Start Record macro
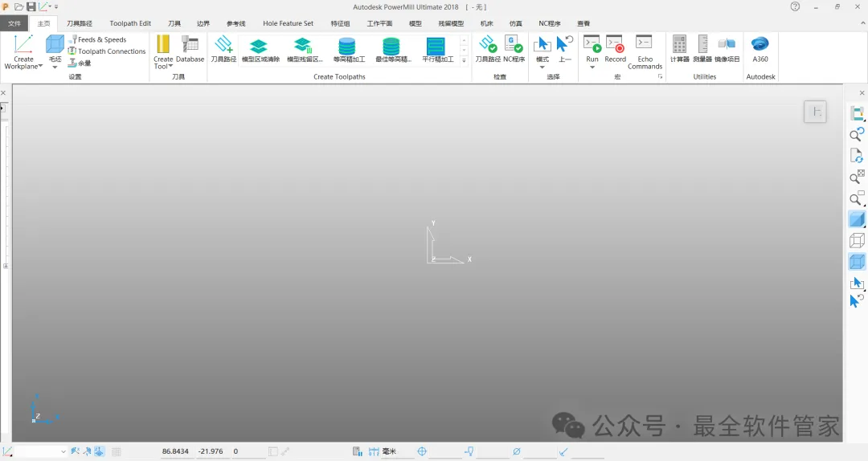This screenshot has width=868, height=461. point(615,49)
